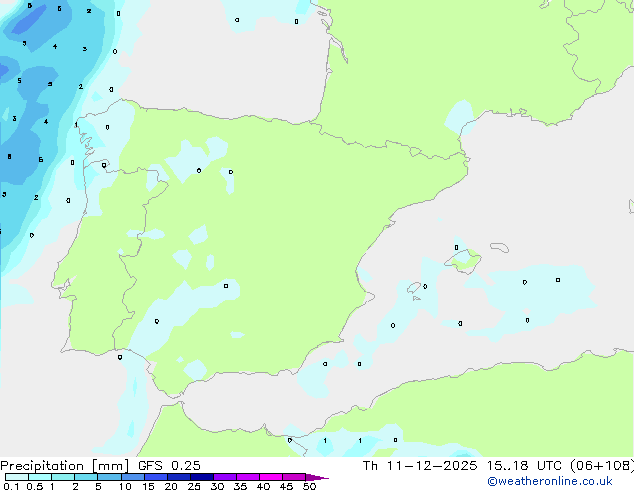The image size is (634, 490).
Task: Click the Menorca island outline
Action: (x=499, y=247)
